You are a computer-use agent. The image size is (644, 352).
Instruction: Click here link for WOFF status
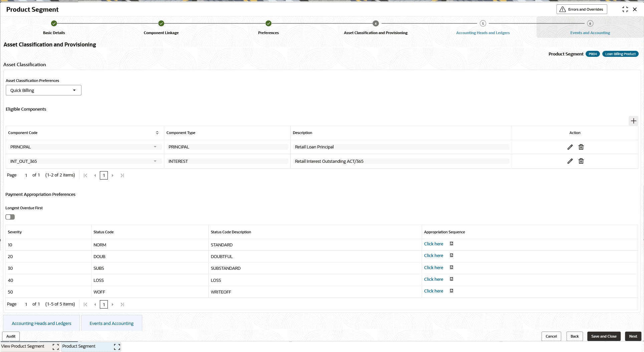[x=433, y=291]
